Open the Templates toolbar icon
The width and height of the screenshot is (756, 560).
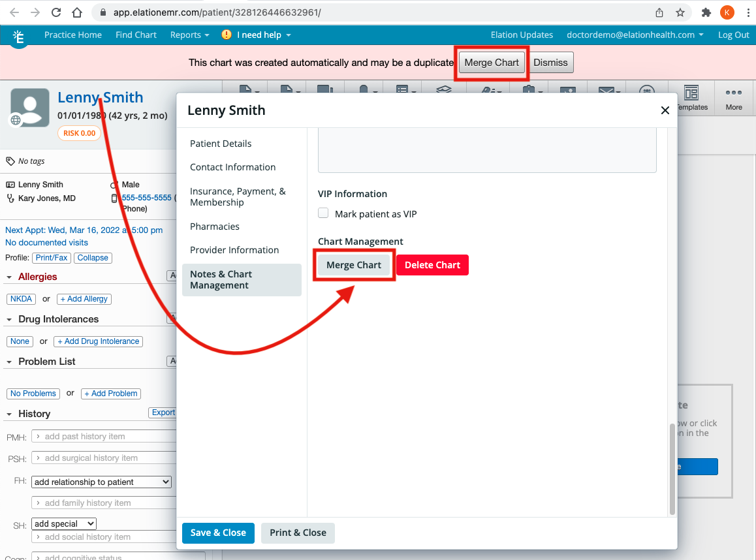[x=691, y=97]
